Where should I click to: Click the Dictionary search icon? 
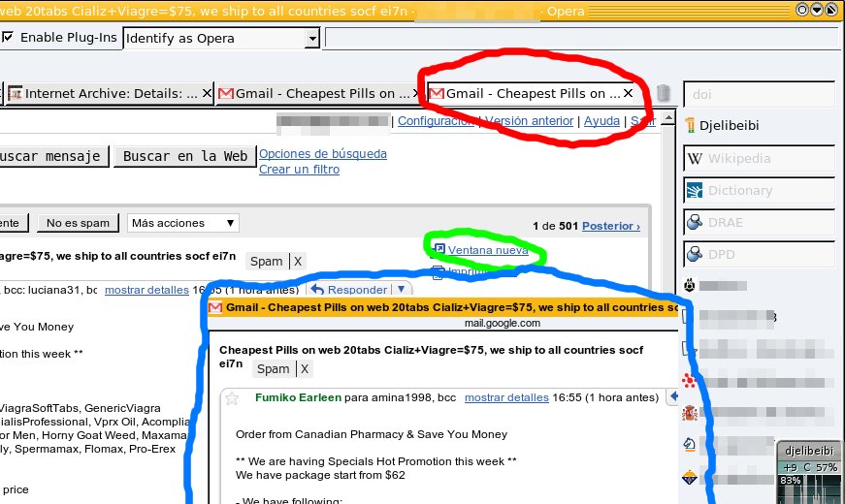(695, 191)
